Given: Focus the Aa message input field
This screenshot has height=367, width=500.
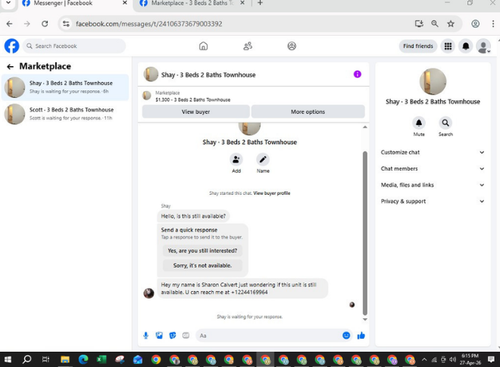Looking at the screenshot, I should pos(268,336).
